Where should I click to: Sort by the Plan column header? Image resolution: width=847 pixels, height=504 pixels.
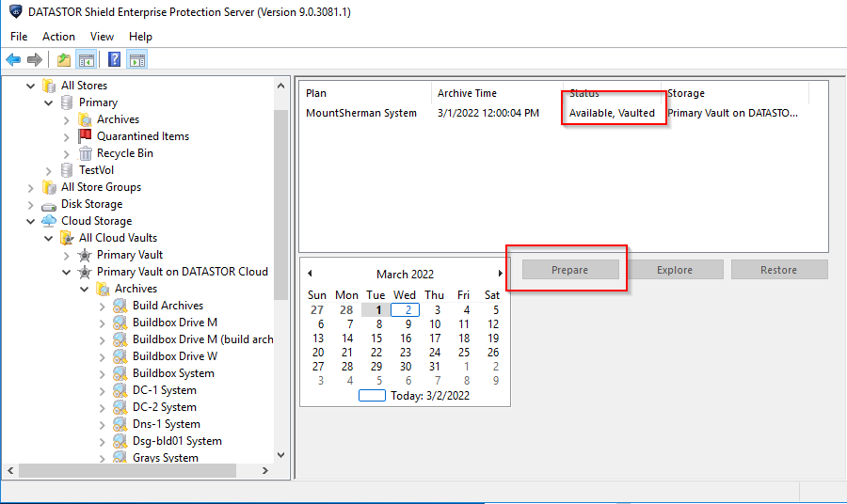click(x=366, y=93)
